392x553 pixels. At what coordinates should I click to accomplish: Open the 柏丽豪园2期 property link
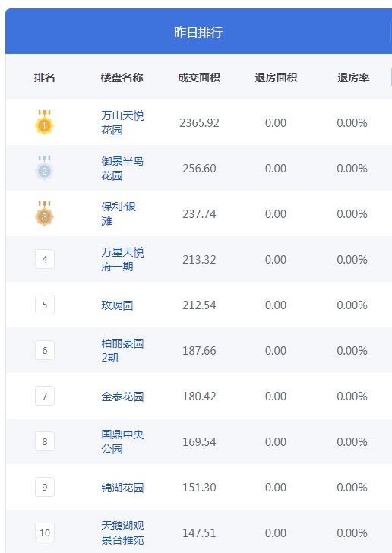coord(122,351)
